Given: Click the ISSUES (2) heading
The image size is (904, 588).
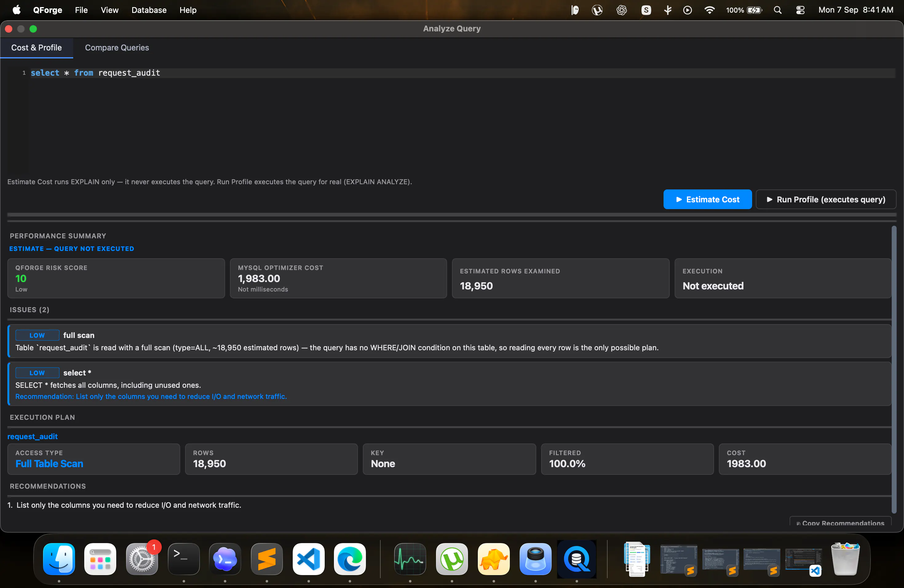Looking at the screenshot, I should click(29, 310).
